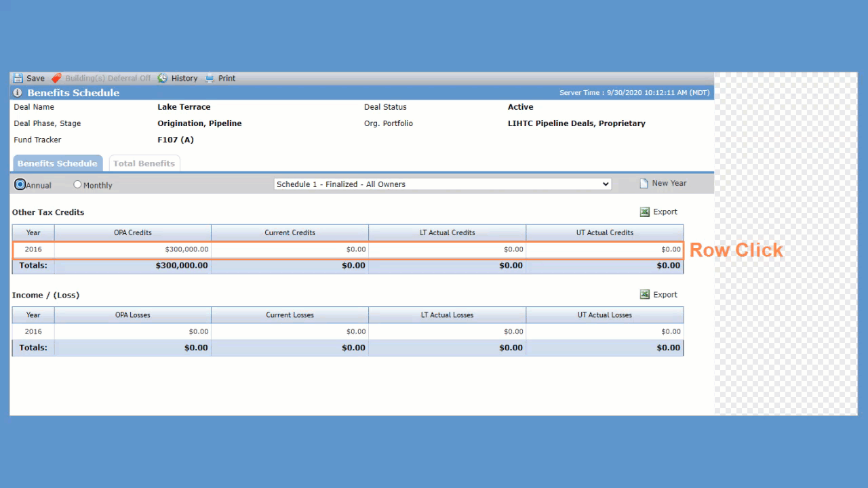Click the OPA Losses column header
This screenshot has height=488, width=868.
click(133, 315)
